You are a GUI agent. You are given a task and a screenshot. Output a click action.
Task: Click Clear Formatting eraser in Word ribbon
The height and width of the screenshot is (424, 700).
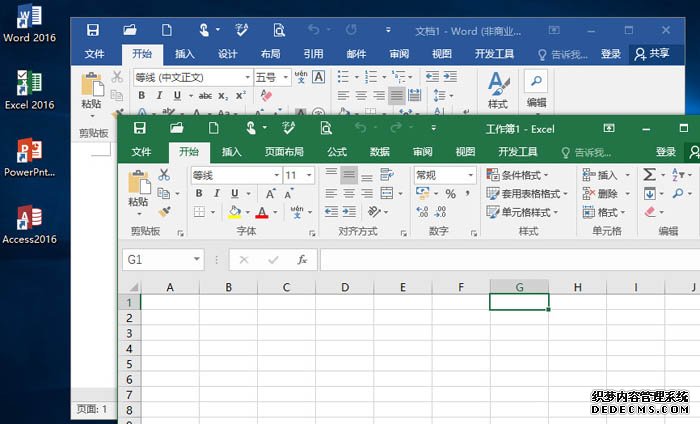266,96
